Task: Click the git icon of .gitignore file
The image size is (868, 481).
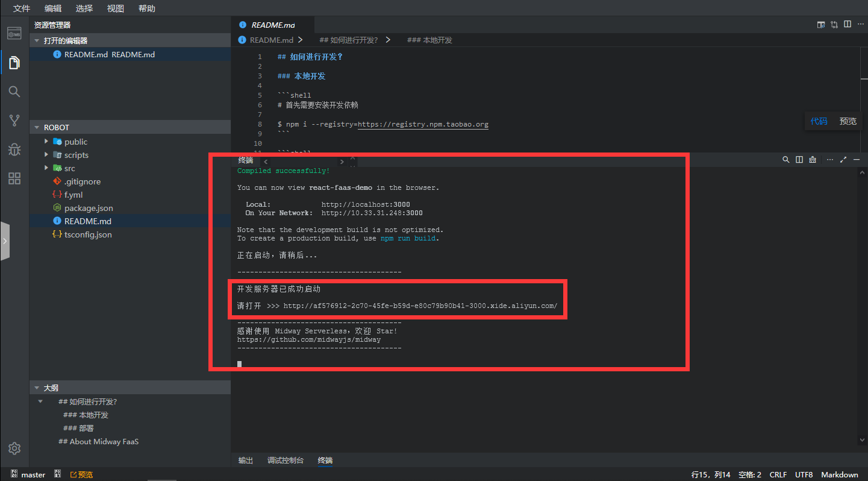Action: click(57, 181)
